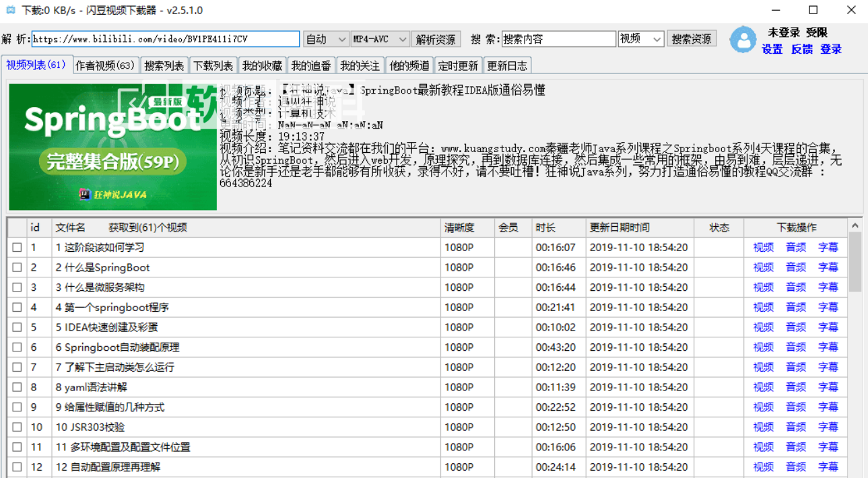The width and height of the screenshot is (868, 478).
Task: Click audio download link for row 3
Action: click(795, 287)
